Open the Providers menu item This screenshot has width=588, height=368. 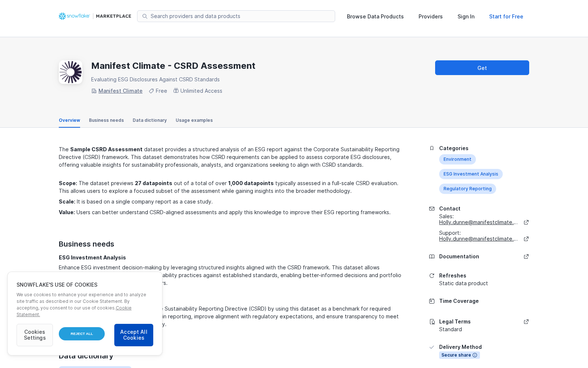click(x=431, y=17)
